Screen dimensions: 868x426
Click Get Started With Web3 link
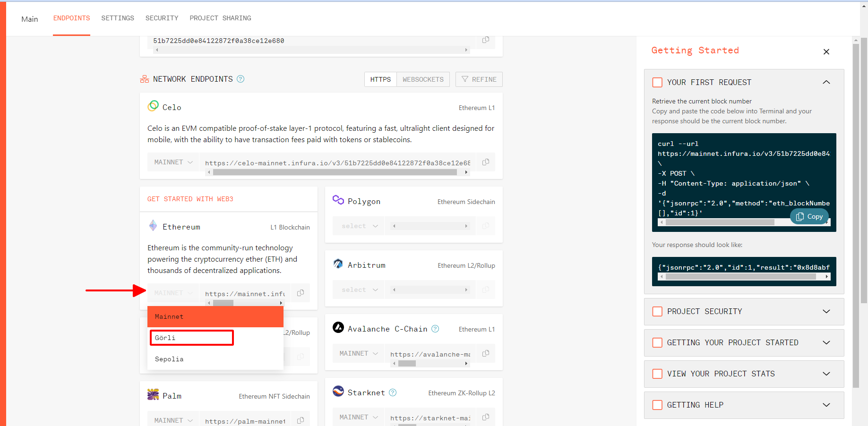pos(190,199)
